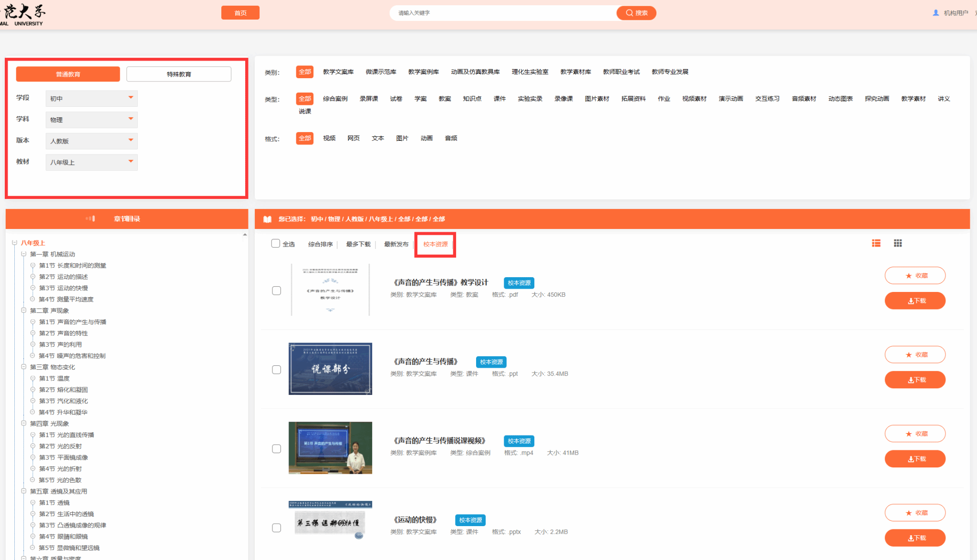Sort results by 最多下载
Image resolution: width=977 pixels, height=560 pixels.
(358, 244)
